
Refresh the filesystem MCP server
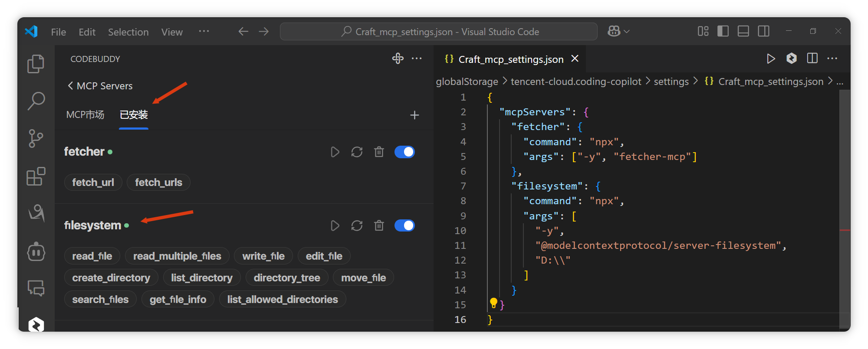pyautogui.click(x=357, y=225)
